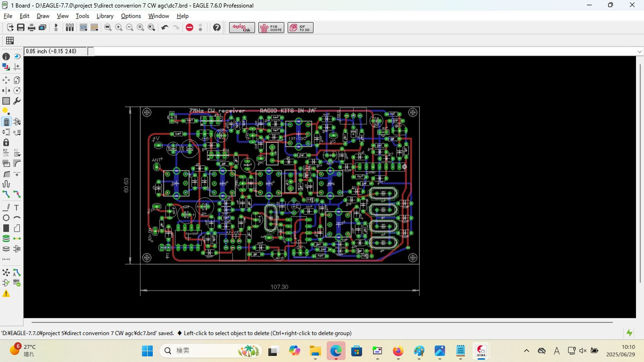
Task: Select the Dimension tool
Action: [x=6, y=259]
